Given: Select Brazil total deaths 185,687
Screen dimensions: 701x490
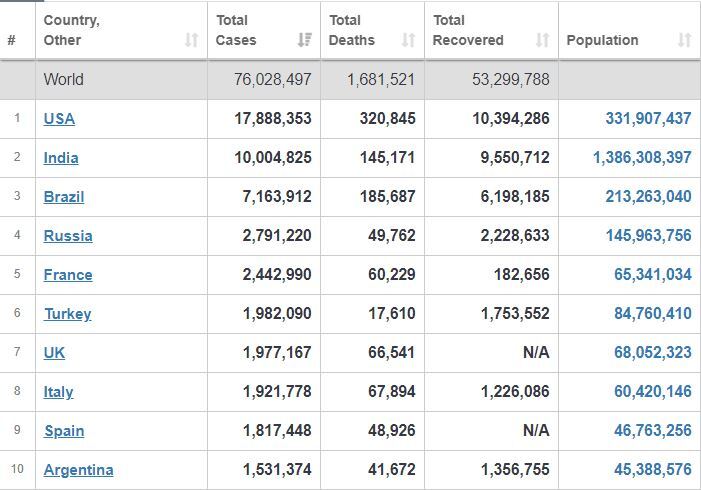Looking at the screenshot, I should pyautogui.click(x=388, y=196).
